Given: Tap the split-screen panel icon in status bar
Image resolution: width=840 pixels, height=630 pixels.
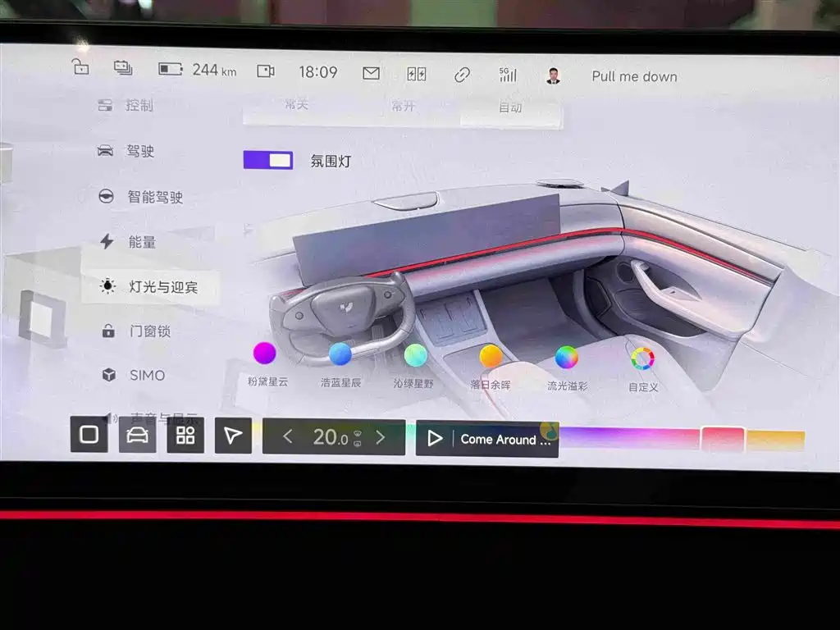Looking at the screenshot, I should (416, 74).
